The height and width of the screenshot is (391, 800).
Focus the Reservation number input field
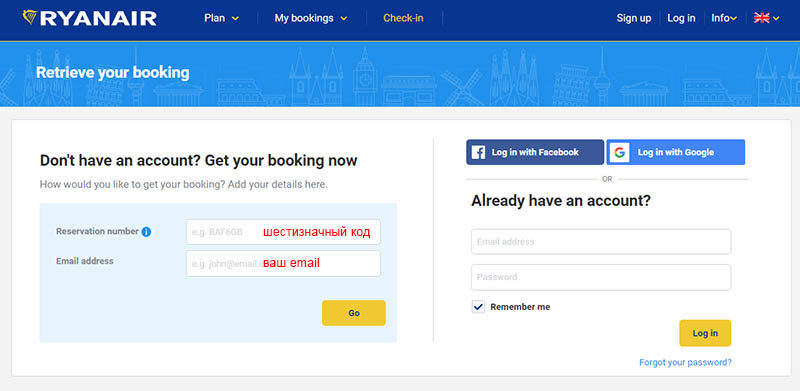click(283, 232)
